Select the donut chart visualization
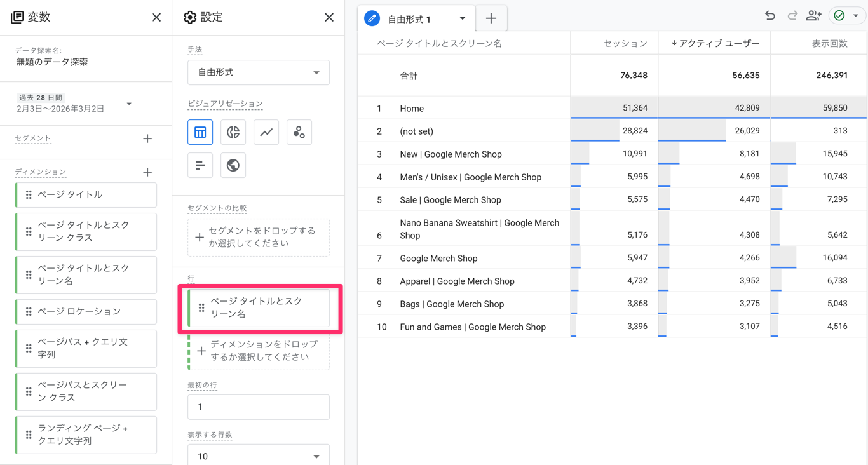The width and height of the screenshot is (868, 465). click(x=233, y=132)
